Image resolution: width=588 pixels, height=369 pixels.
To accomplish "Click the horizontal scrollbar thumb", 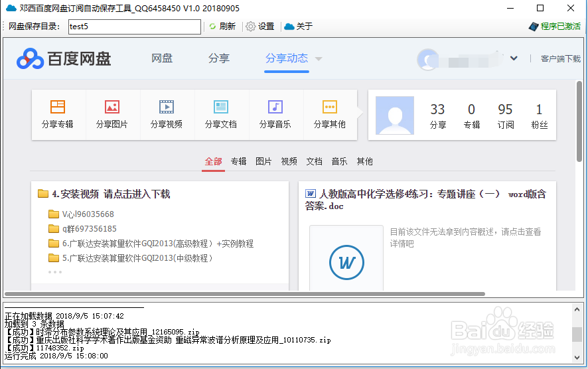I will point(244,294).
